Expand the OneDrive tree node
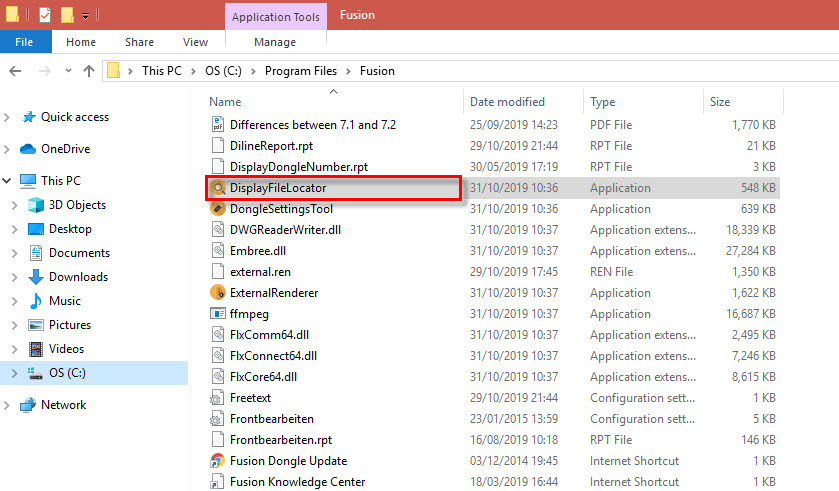The height and width of the screenshot is (491, 839). pos(7,149)
